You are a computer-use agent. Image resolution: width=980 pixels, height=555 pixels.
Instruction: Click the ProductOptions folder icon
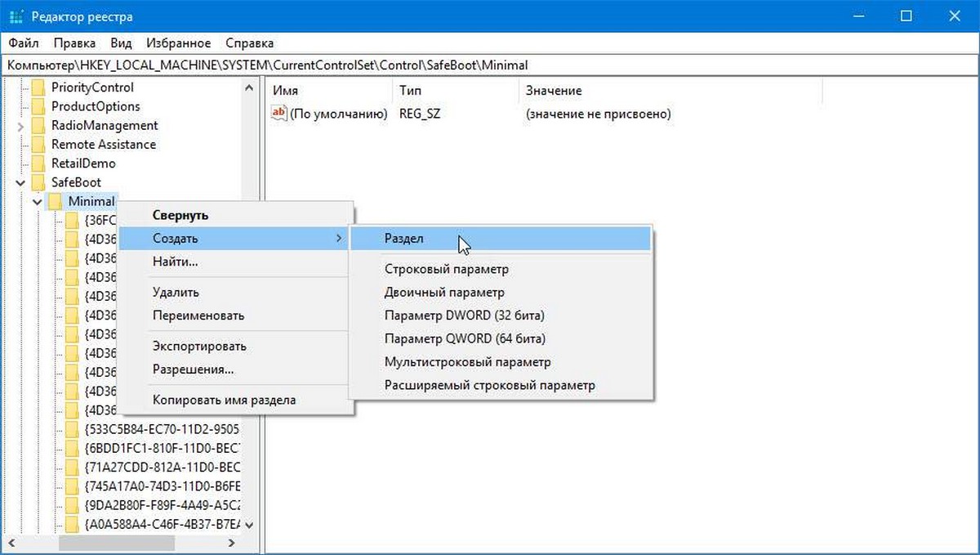(38, 106)
